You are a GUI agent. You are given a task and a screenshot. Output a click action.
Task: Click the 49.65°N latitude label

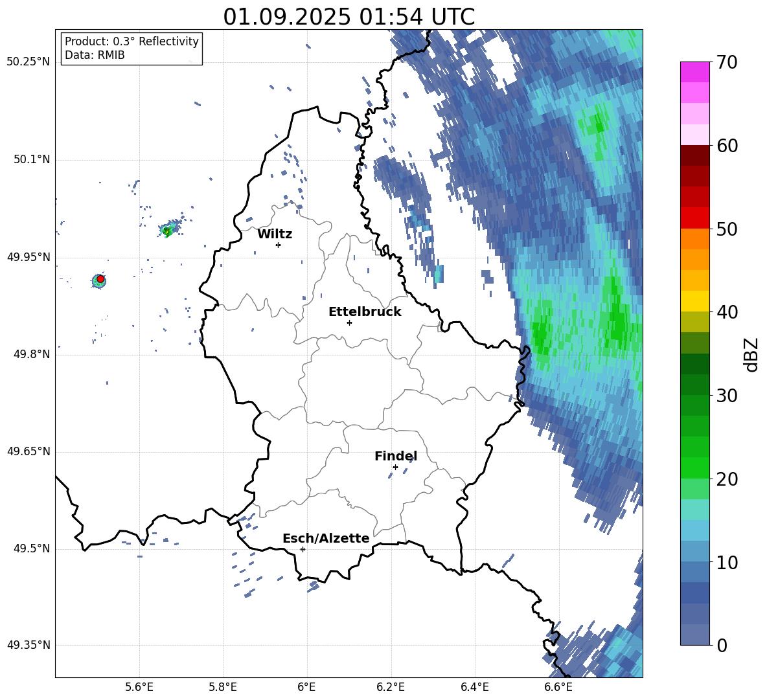click(x=29, y=451)
